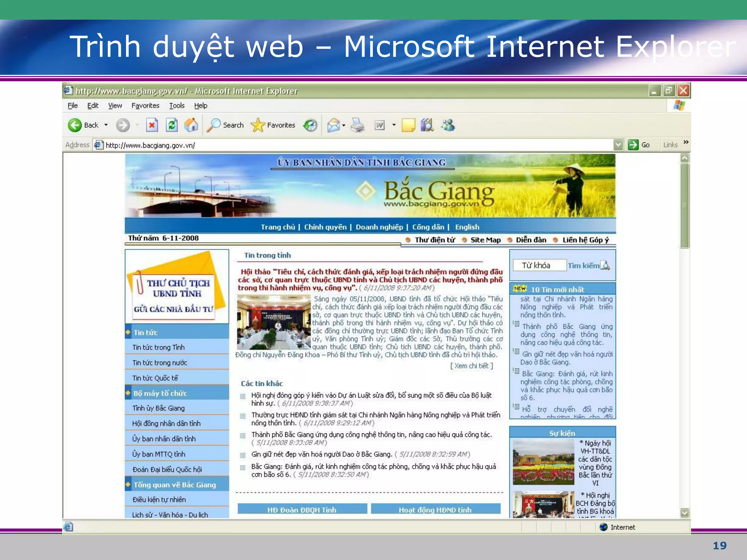Open Ủy ban MTTQ tỉnh sidebar item
The width and height of the screenshot is (747, 560).
click(177, 454)
